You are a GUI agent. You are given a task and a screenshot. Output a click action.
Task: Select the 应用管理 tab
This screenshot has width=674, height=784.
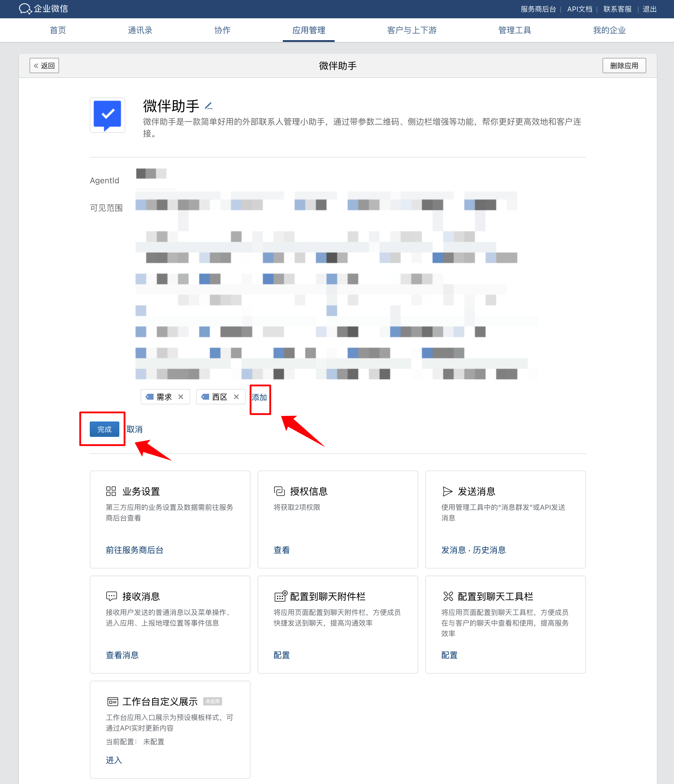pyautogui.click(x=309, y=30)
